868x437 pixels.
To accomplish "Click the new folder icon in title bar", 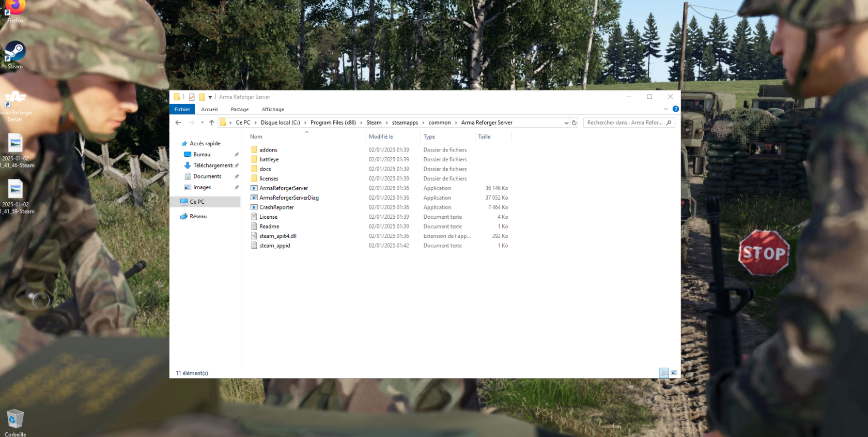I will [202, 97].
